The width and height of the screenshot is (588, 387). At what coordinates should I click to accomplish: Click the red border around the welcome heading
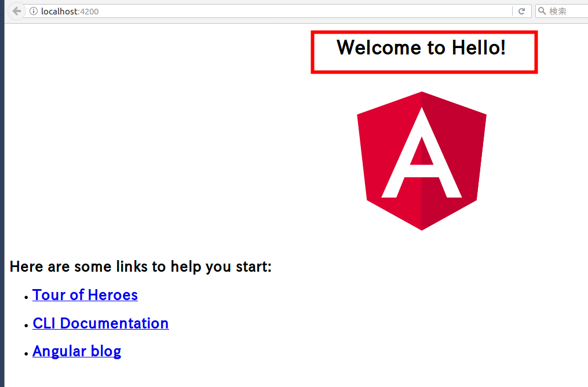[424, 32]
